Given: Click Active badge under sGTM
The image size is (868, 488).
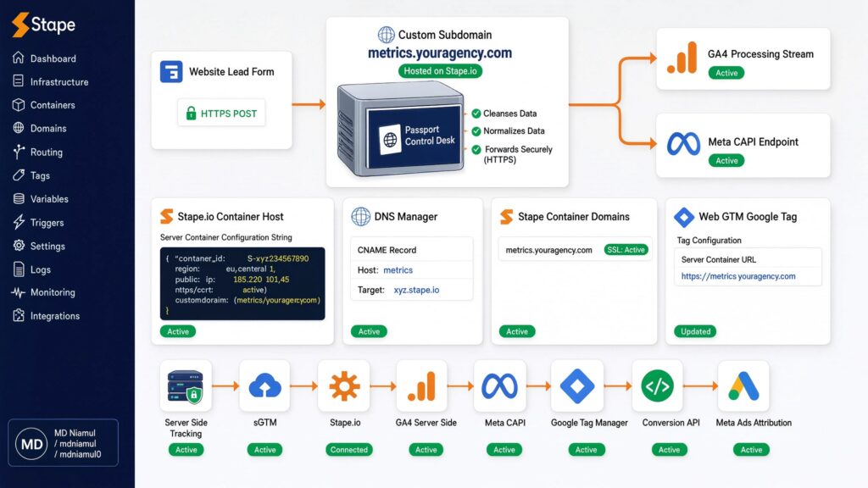Looking at the screenshot, I should tap(264, 450).
